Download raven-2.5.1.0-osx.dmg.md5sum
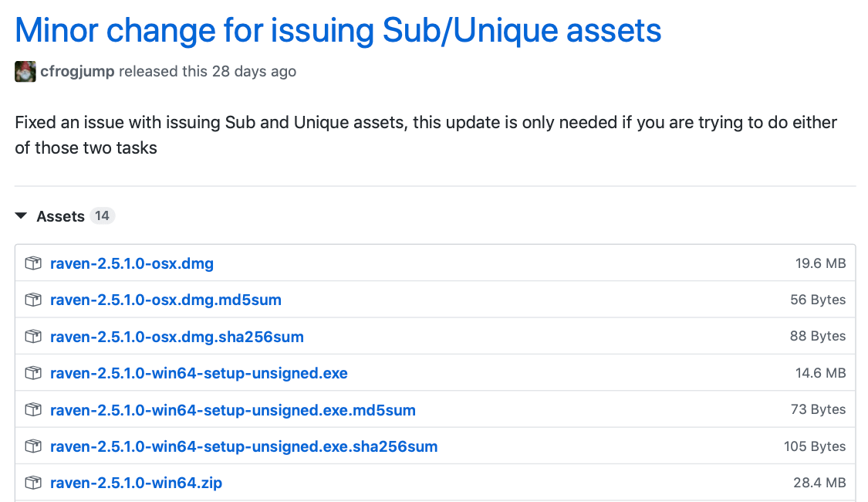Image resolution: width=868 pixels, height=502 pixels. [x=165, y=300]
